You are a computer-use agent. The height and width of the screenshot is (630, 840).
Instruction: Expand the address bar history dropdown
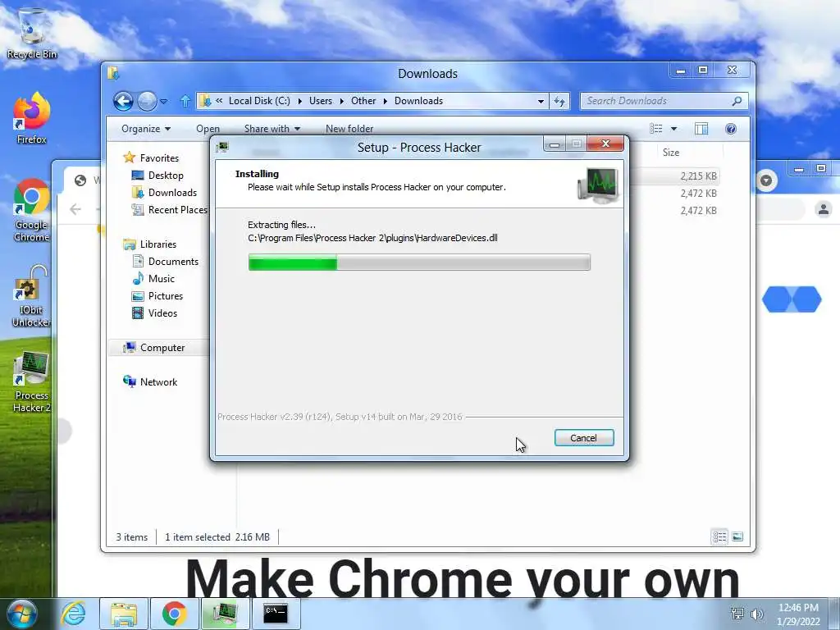(x=541, y=101)
